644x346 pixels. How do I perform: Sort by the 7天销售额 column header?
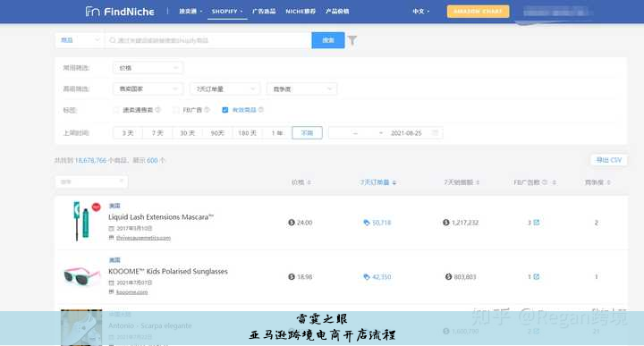462,182
